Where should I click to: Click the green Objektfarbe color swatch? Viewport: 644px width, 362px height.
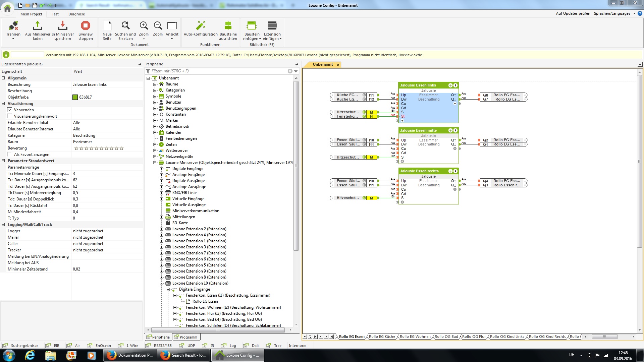coord(75,97)
